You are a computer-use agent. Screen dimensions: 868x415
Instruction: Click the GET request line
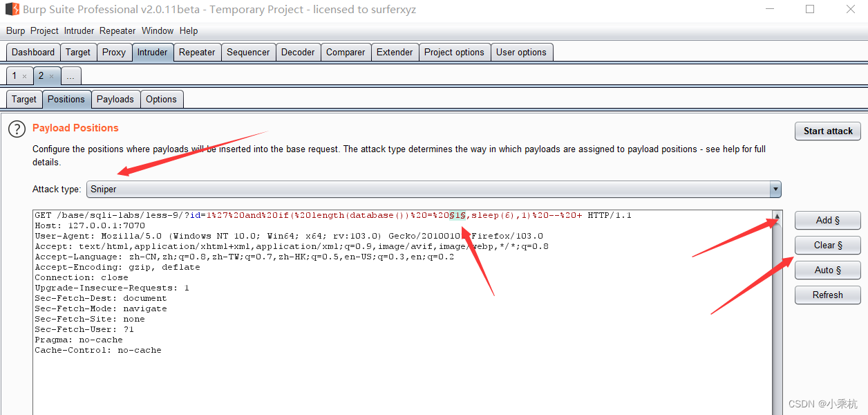coord(333,216)
